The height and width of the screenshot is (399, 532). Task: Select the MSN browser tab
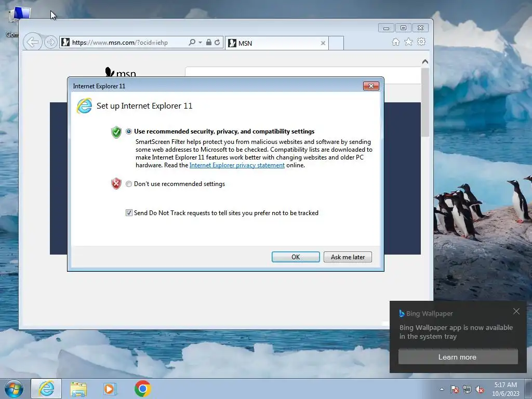(x=277, y=43)
